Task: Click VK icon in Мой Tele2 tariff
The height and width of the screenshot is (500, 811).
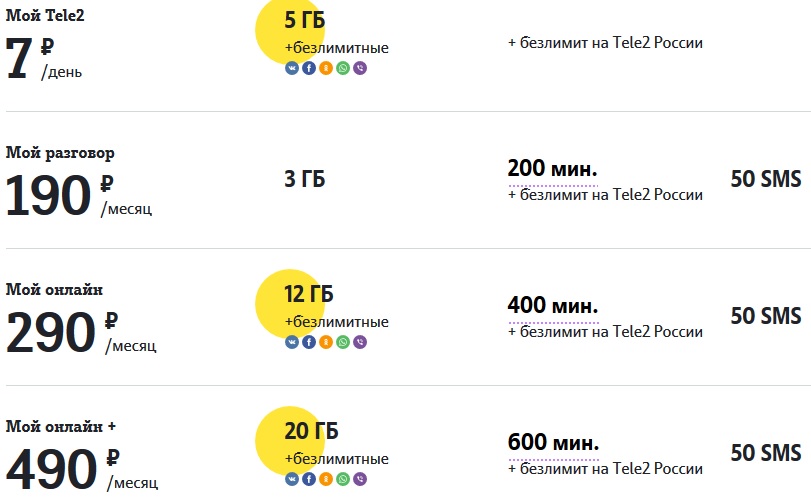Action: point(292,68)
